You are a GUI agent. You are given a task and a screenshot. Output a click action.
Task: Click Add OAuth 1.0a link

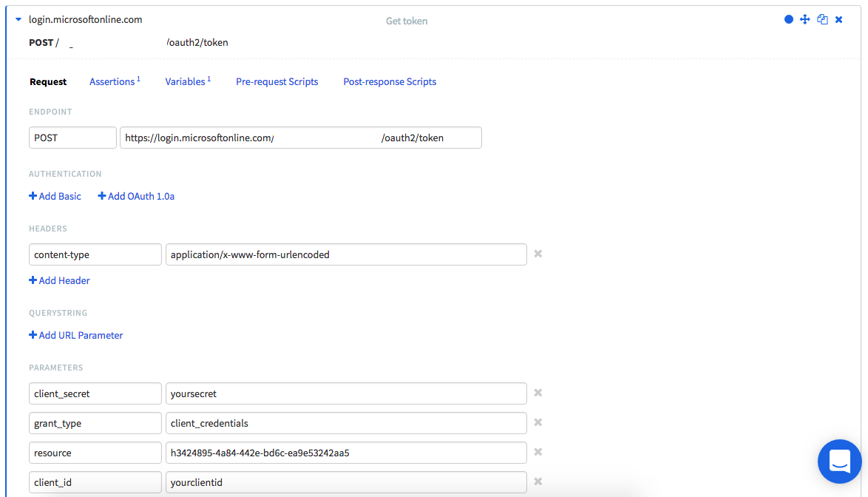point(136,196)
